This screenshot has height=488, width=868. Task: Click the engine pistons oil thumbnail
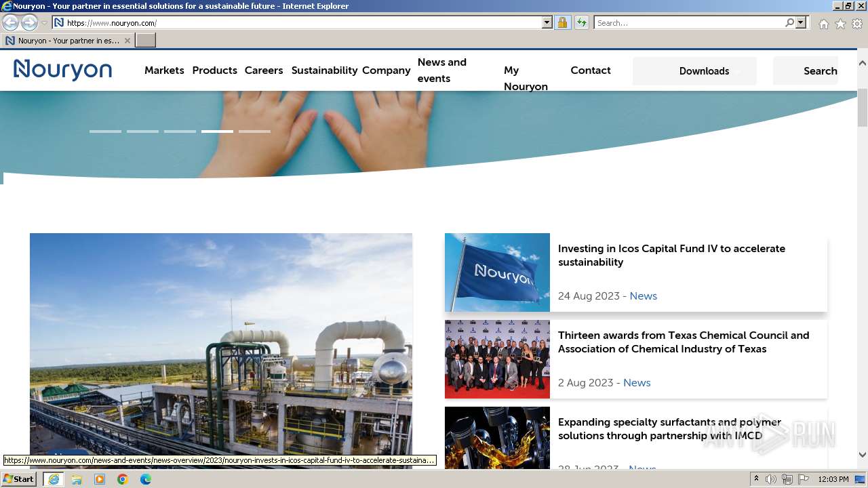tap(497, 437)
